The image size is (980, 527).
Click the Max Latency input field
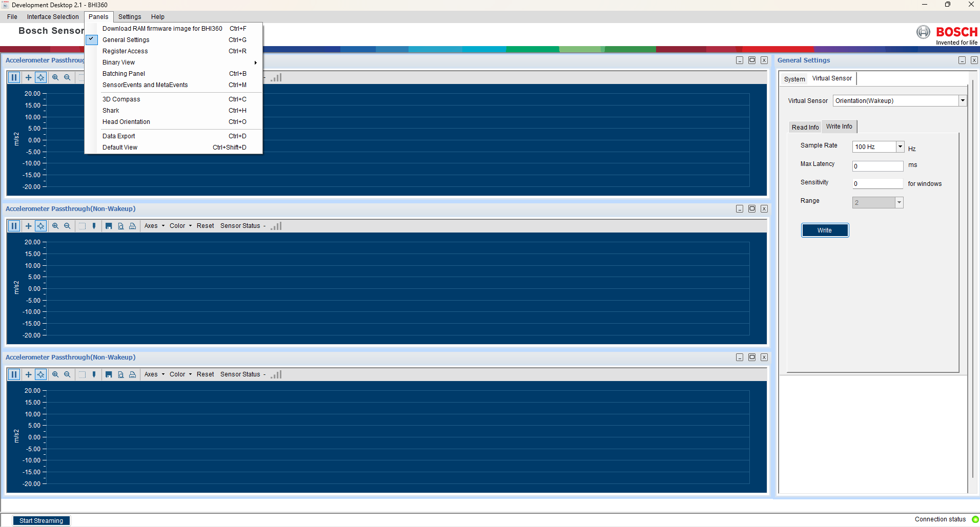[x=877, y=166]
